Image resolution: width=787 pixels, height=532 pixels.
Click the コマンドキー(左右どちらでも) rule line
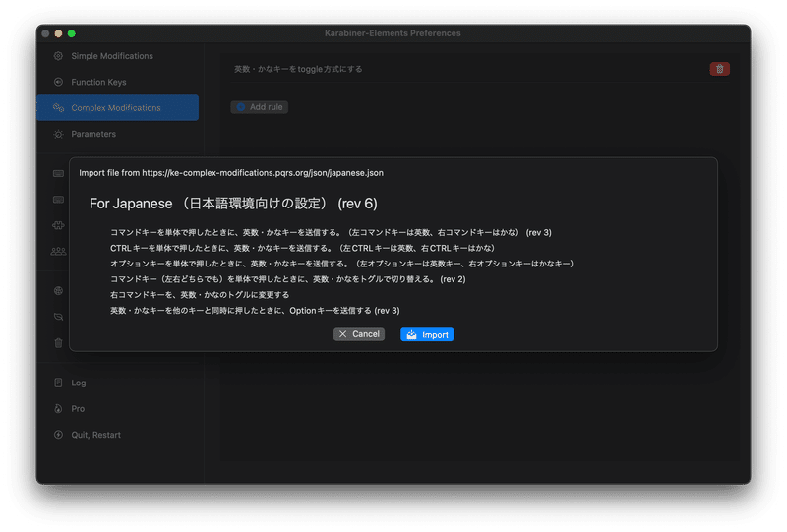point(288,279)
